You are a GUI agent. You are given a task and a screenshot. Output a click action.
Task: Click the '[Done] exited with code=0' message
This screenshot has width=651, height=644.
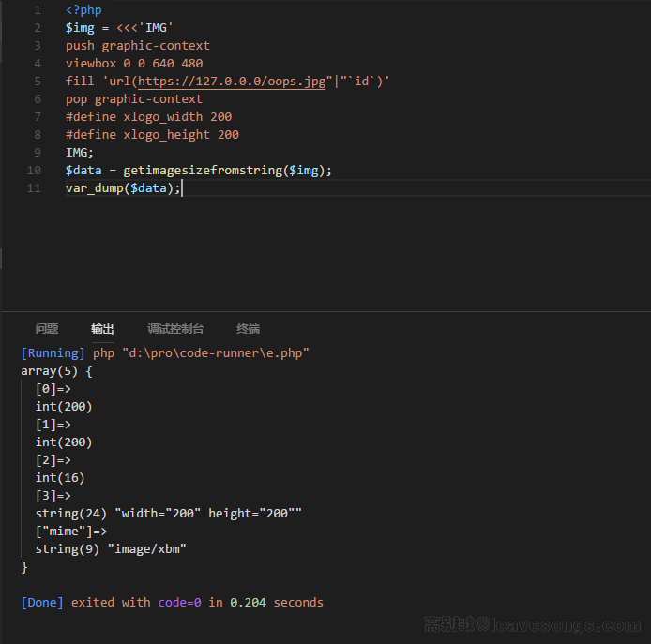[136, 603]
